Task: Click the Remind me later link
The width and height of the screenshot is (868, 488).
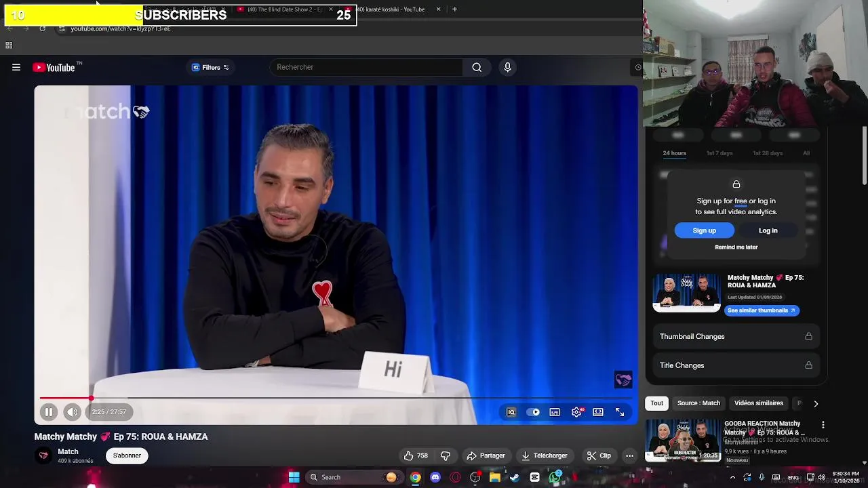Action: click(736, 247)
